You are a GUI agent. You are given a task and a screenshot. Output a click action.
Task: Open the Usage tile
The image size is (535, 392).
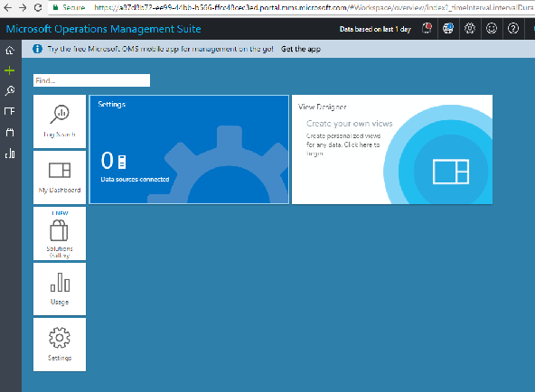tap(60, 289)
